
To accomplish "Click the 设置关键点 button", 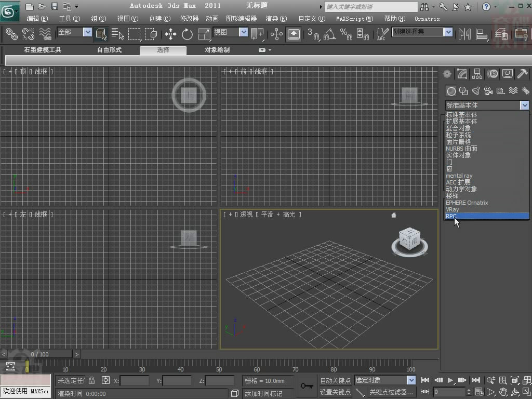I will click(335, 392).
